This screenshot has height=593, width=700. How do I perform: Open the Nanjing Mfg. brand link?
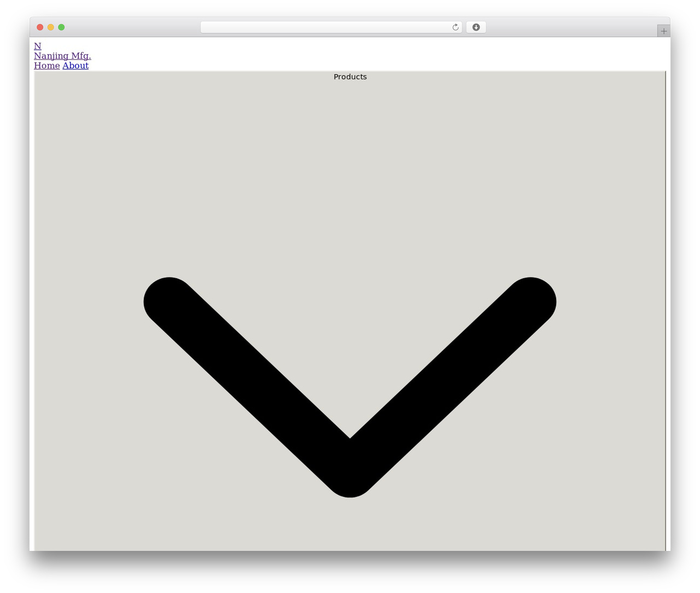(x=62, y=56)
